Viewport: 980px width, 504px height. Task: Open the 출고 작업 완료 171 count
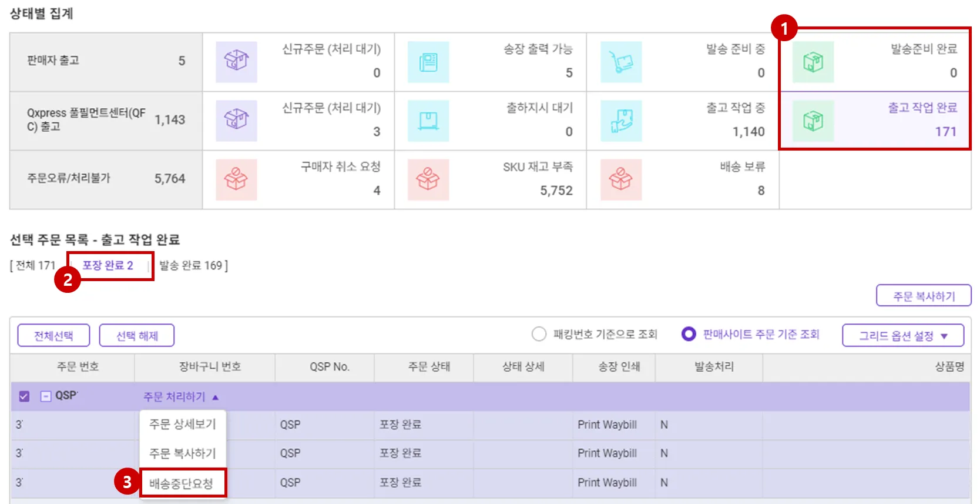pos(945,132)
